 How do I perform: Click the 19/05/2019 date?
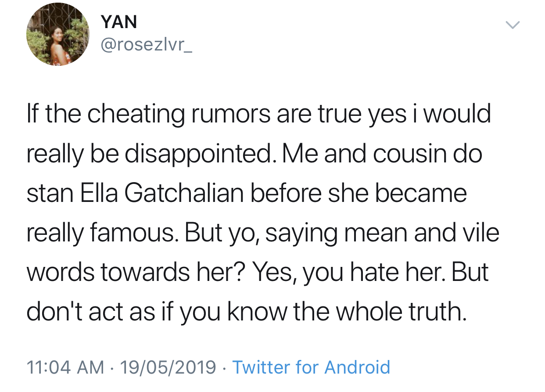168,367
